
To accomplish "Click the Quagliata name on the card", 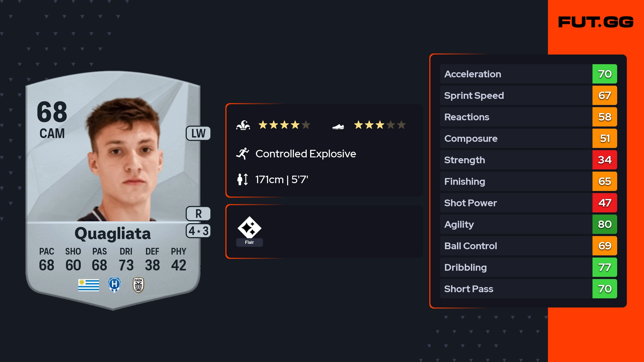I will pyautogui.click(x=113, y=234).
